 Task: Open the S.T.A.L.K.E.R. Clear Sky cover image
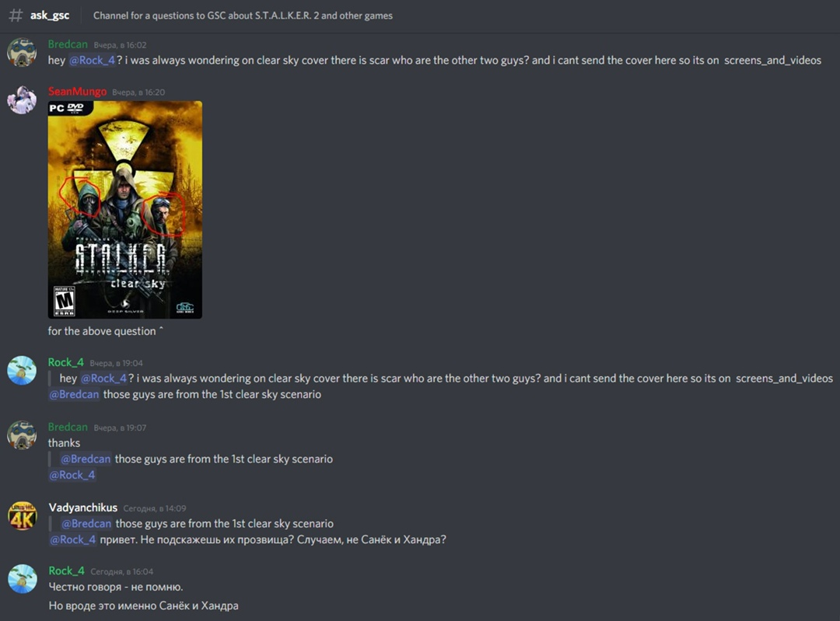125,210
